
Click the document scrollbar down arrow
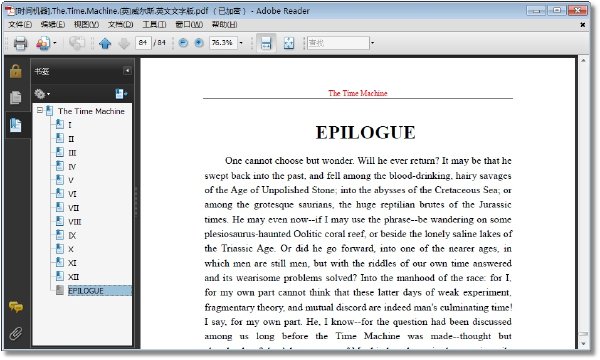coord(584,344)
